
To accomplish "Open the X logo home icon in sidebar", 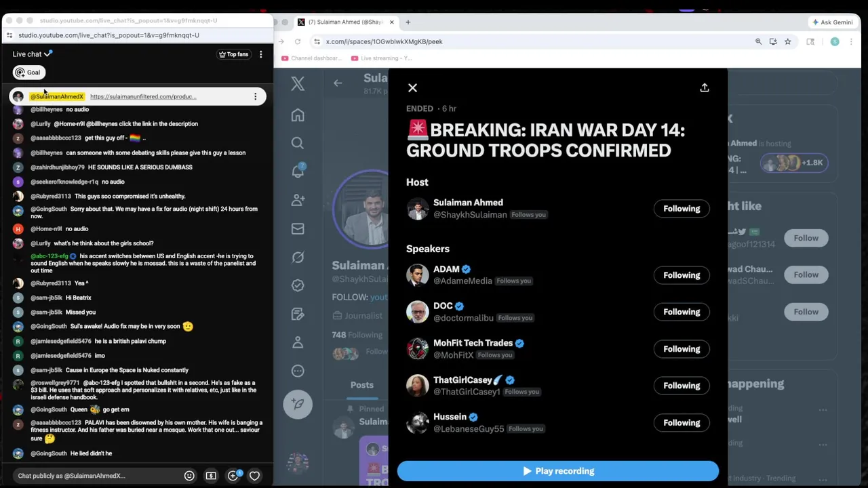I will 298,83.
